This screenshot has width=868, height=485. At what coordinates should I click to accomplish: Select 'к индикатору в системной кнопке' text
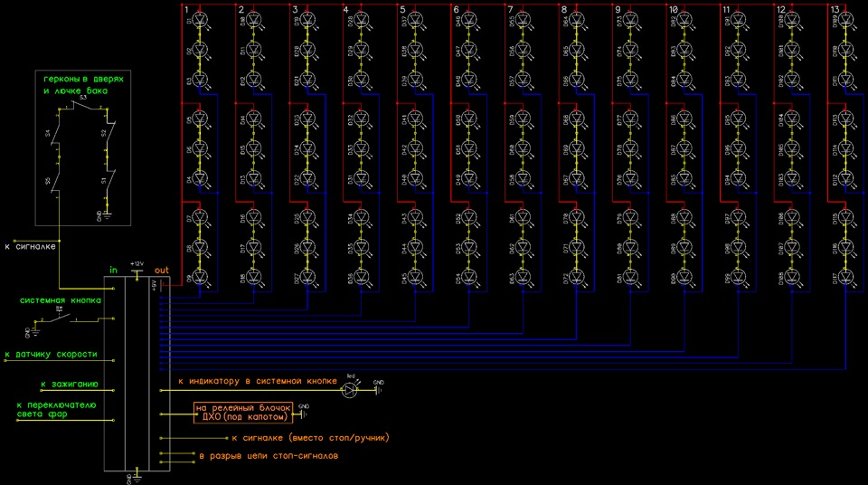(x=258, y=381)
